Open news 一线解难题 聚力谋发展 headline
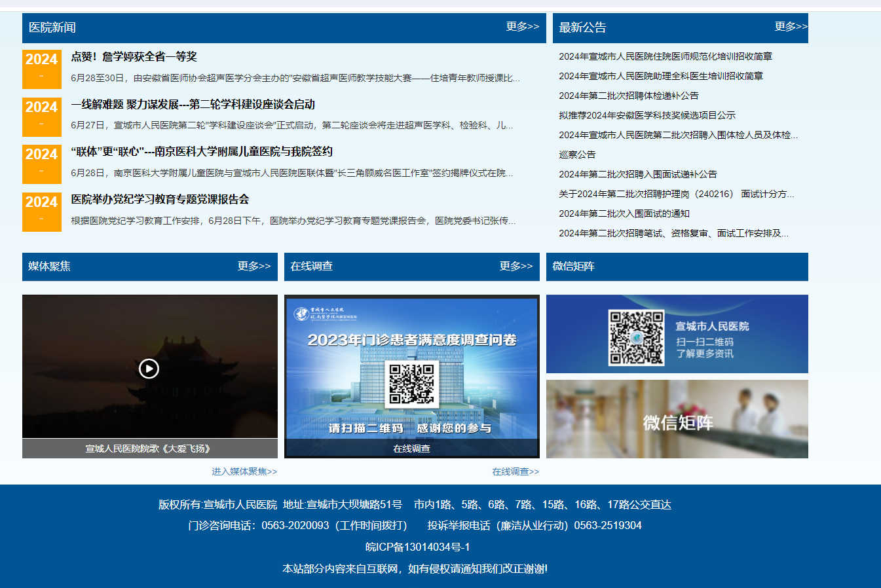 pos(193,105)
